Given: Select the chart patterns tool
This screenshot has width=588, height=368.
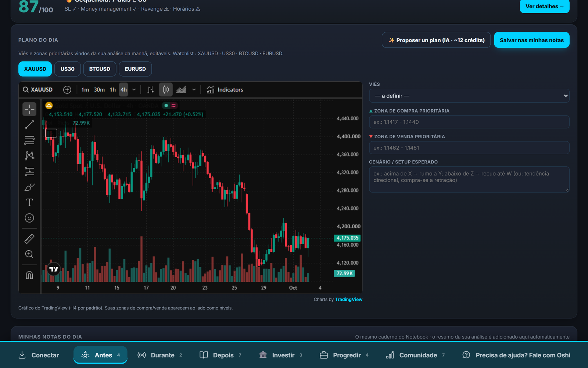Looking at the screenshot, I should click(x=29, y=156).
